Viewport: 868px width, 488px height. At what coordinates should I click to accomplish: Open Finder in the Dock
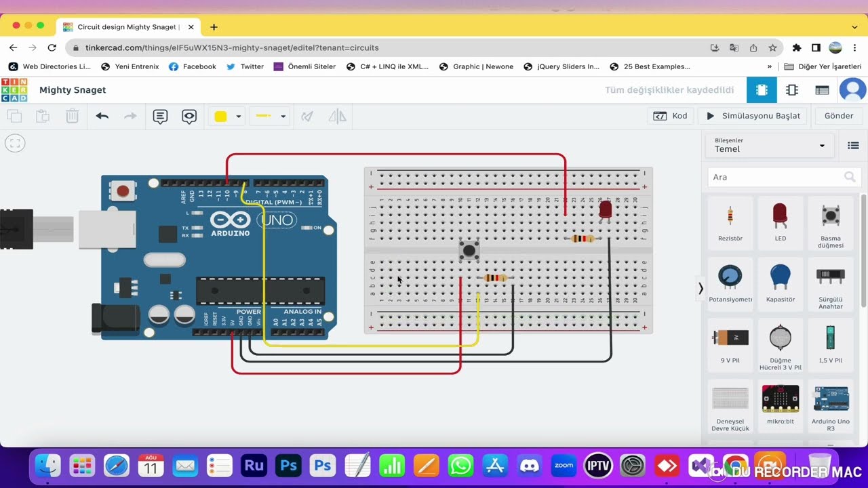(48, 466)
